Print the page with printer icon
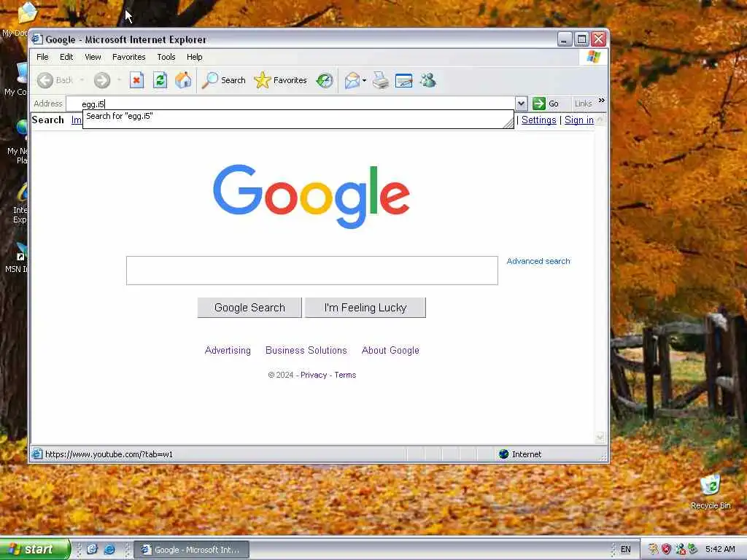 click(x=381, y=80)
